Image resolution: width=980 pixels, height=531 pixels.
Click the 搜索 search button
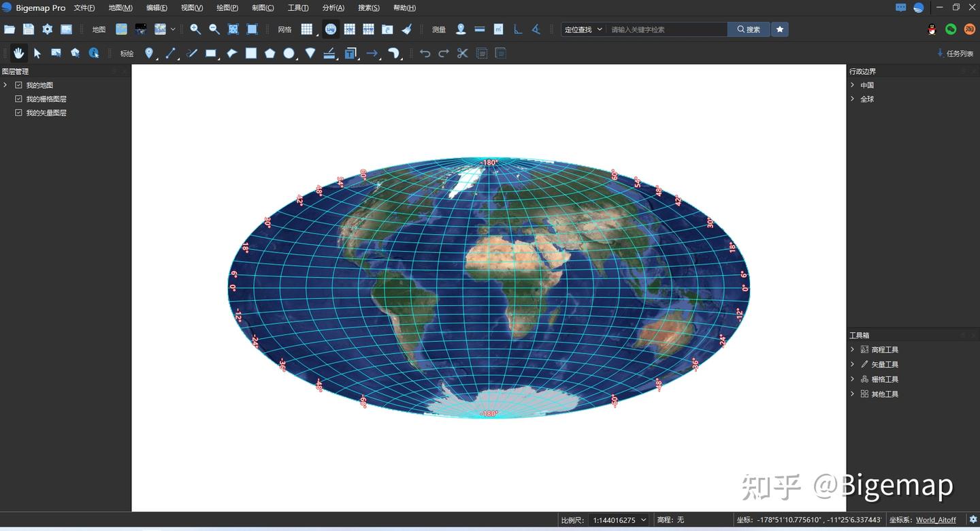click(x=749, y=29)
